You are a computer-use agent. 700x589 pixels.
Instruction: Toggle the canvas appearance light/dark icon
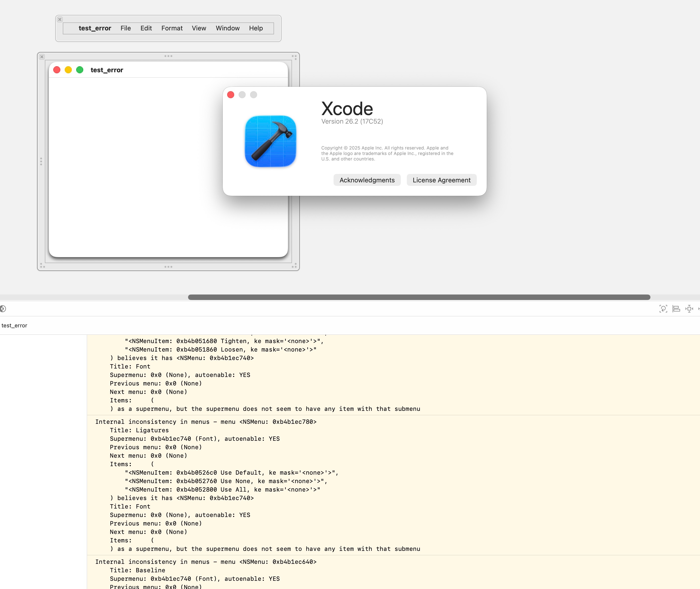(3, 309)
